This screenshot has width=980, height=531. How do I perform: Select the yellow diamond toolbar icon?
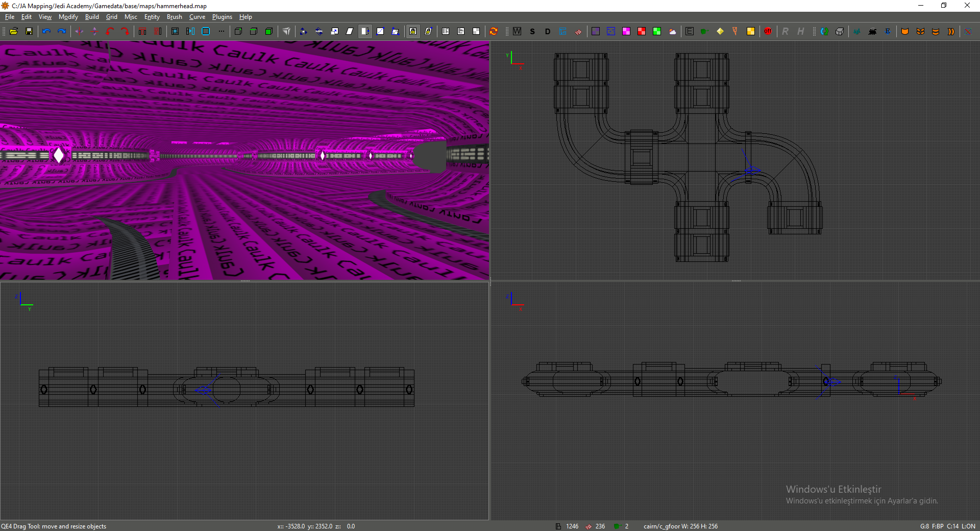tap(720, 31)
